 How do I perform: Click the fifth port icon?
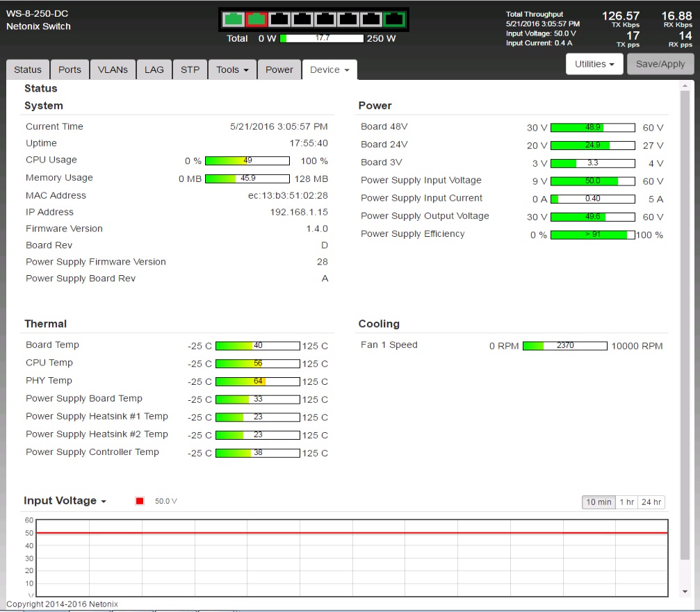click(x=326, y=19)
